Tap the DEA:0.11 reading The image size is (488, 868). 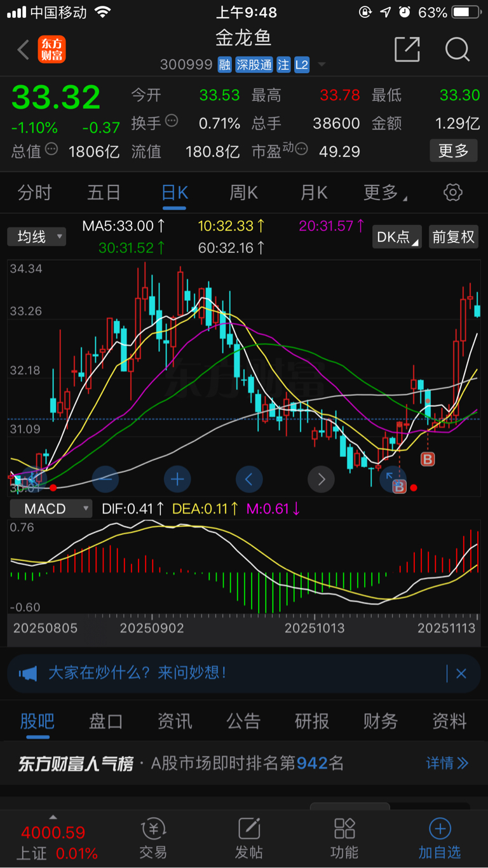[205, 508]
